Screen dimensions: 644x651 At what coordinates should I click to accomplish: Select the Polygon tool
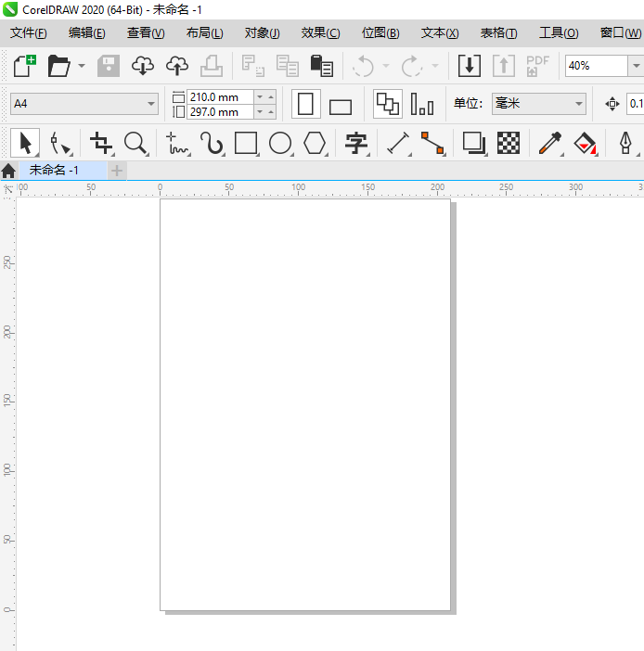click(x=316, y=143)
